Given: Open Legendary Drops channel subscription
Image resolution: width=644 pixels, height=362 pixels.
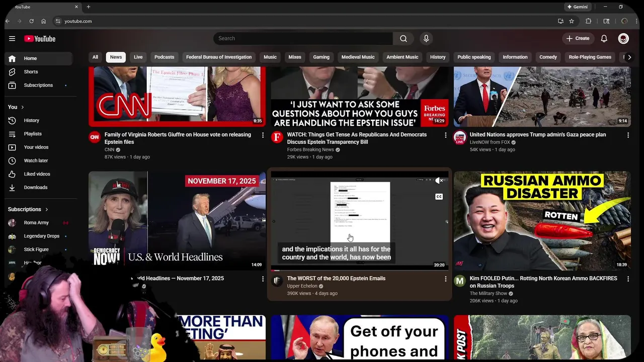Looking at the screenshot, I should pyautogui.click(x=38, y=236).
